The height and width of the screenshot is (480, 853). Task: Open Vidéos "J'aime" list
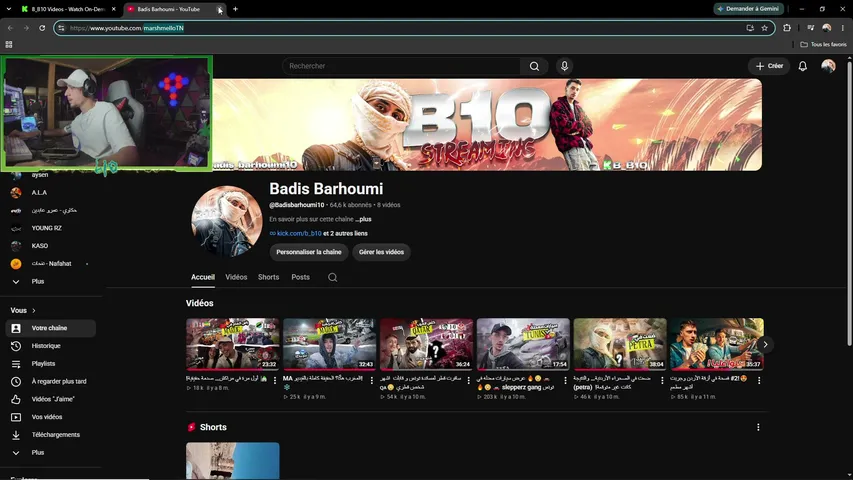(x=51, y=399)
